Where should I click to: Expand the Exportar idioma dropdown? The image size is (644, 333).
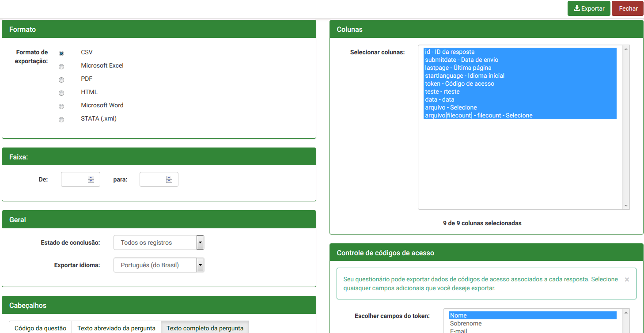pos(159,265)
